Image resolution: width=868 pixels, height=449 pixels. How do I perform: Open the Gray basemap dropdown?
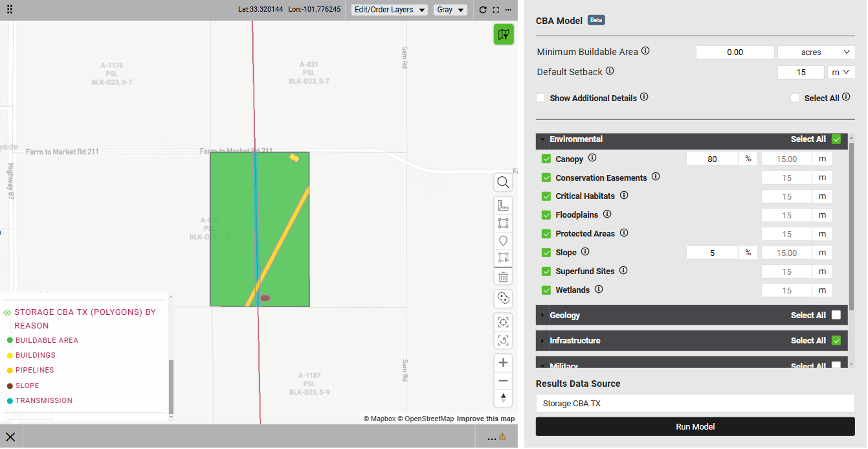[451, 10]
